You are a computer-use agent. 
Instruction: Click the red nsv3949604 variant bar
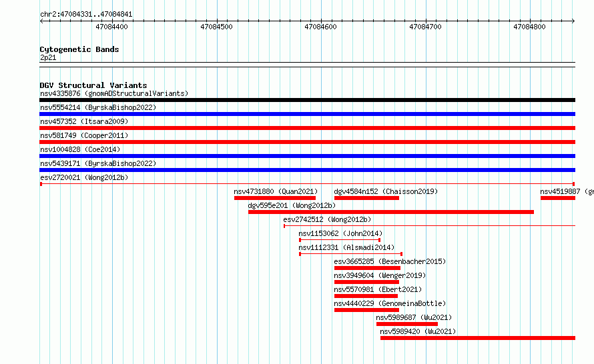point(366,282)
